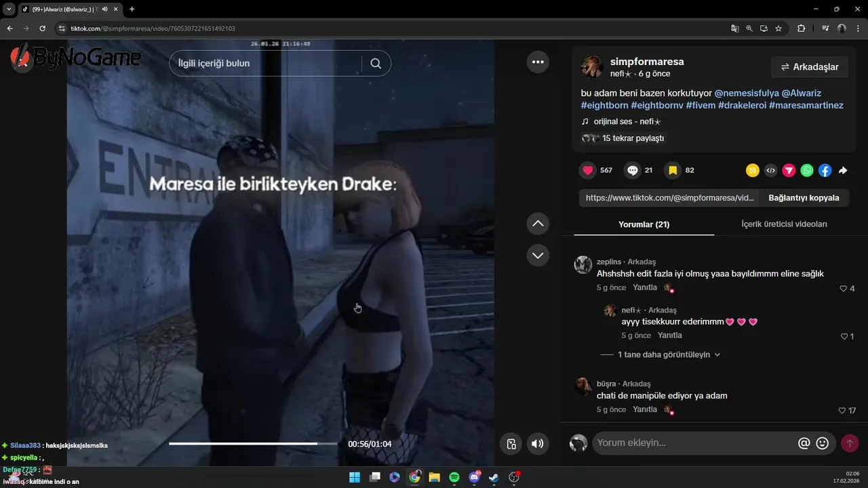This screenshot has width=868, height=488.
Task: Open @nemesisfulya mention link
Action: pyautogui.click(x=747, y=93)
